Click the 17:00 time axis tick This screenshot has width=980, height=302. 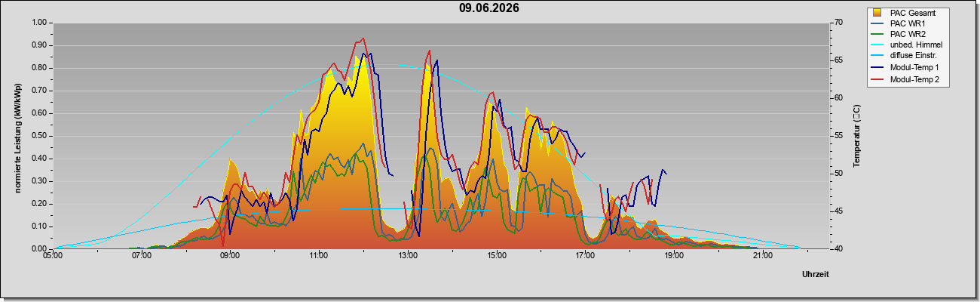coord(585,256)
